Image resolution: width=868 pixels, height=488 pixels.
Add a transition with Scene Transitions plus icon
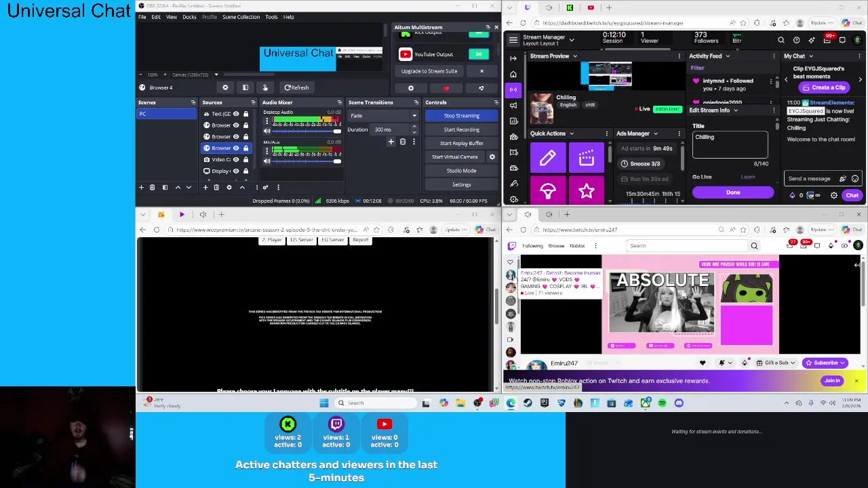pyautogui.click(x=391, y=142)
